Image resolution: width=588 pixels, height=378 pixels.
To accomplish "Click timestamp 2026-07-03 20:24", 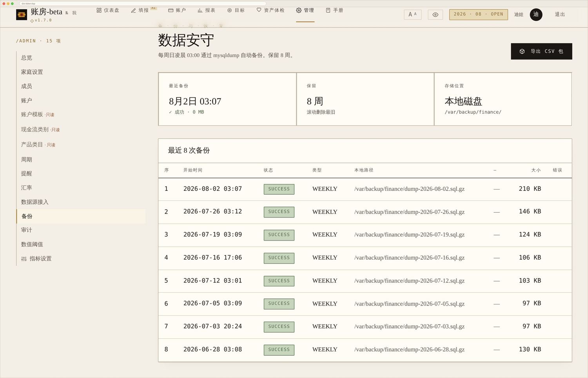I will 212,326.
